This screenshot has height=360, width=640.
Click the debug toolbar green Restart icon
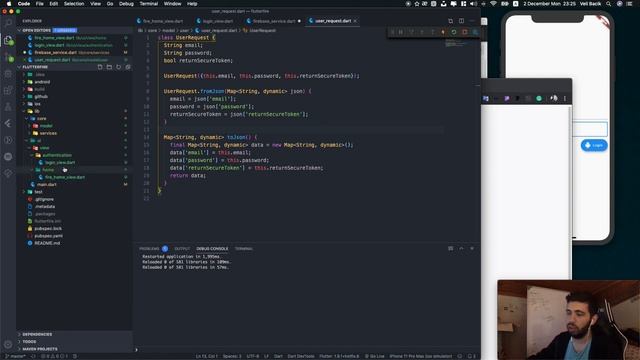coord(454,32)
